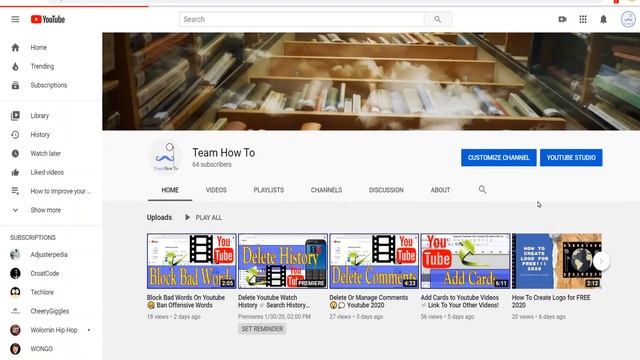The height and width of the screenshot is (360, 640).
Task: Open the Delete History premiere thumbnail
Action: pyautogui.click(x=283, y=261)
